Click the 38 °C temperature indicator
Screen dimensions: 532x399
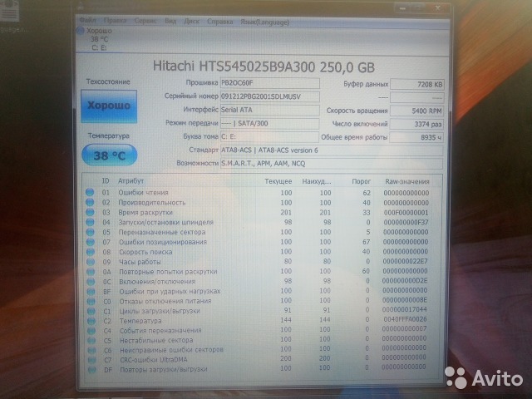(109, 155)
